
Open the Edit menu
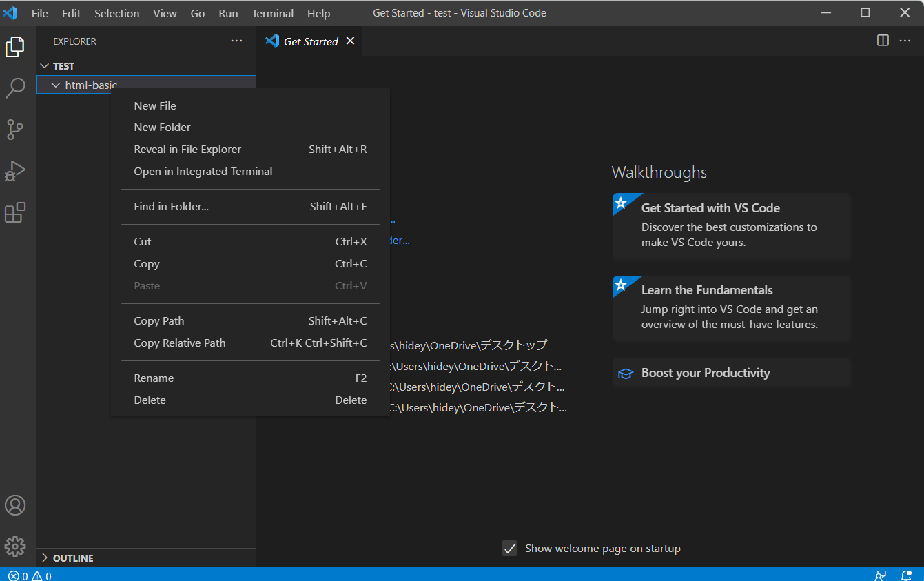[x=71, y=13]
